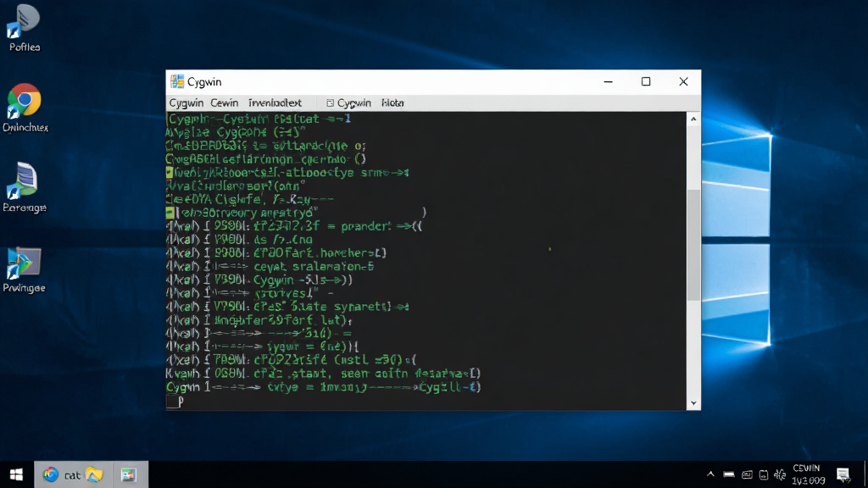
Task: Click the first highlighted green line marker
Action: pyautogui.click(x=170, y=173)
